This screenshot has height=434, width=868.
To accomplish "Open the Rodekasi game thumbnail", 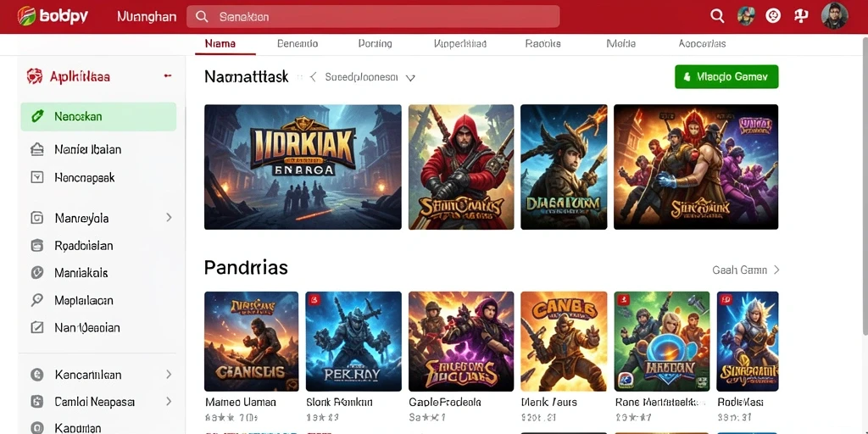I will pos(748,342).
